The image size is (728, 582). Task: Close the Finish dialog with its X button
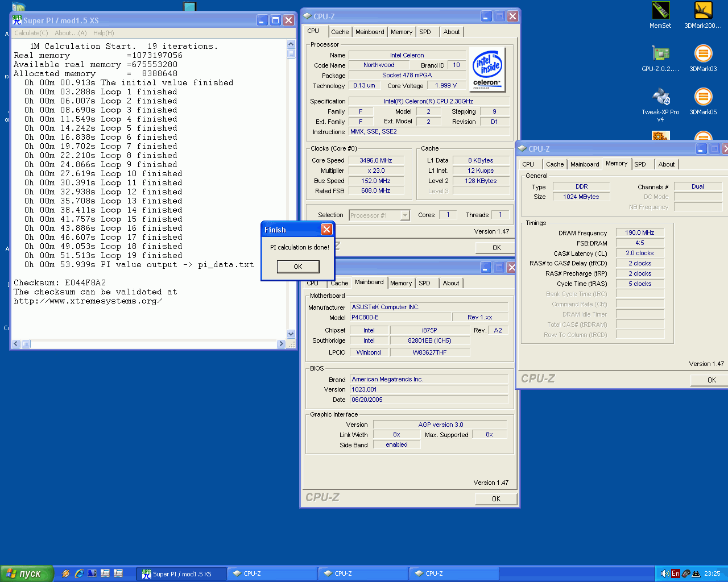[x=326, y=229]
